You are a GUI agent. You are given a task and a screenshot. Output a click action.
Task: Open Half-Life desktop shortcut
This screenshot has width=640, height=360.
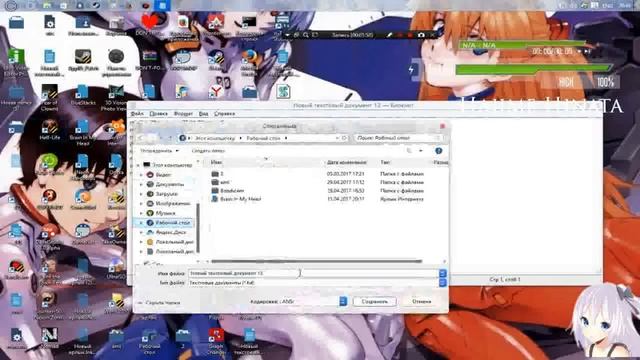click(x=49, y=130)
